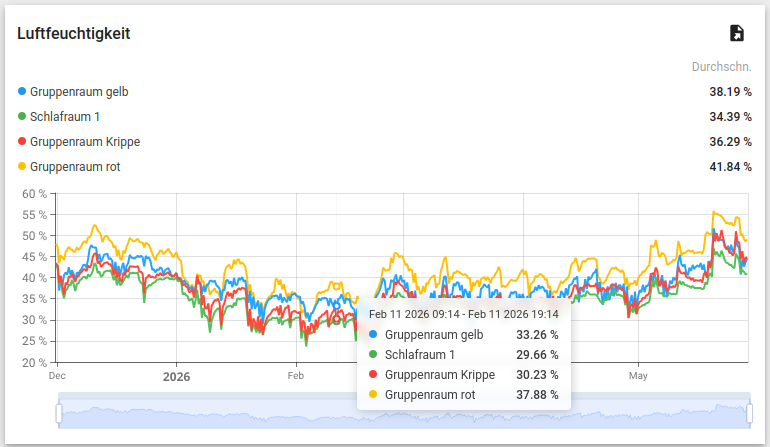Toggle the Gruppenraum Krippe red legend dot

click(22, 141)
